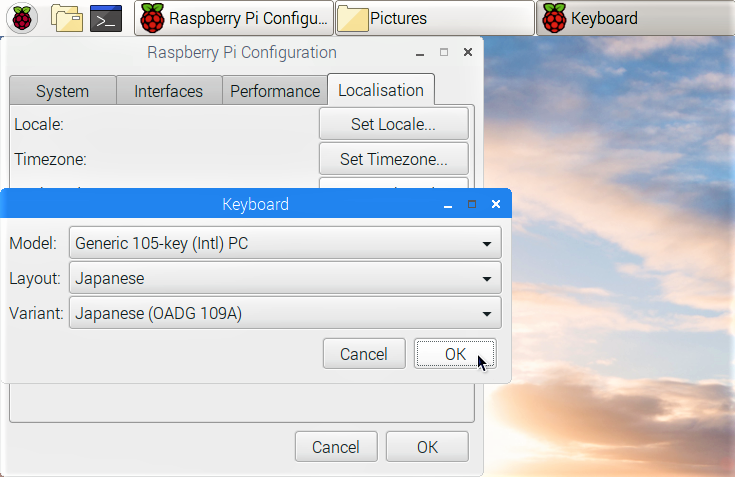Launch the File Manager from the panel

pos(67,18)
